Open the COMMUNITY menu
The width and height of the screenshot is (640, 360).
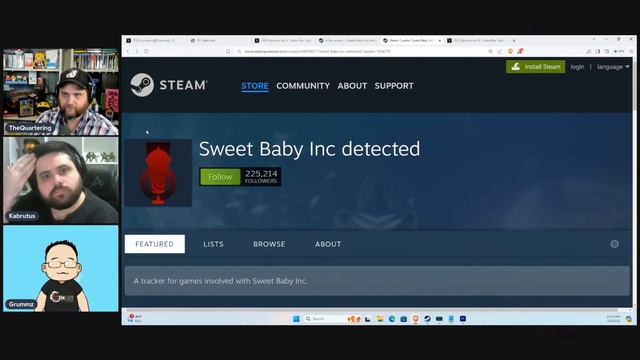tap(303, 86)
